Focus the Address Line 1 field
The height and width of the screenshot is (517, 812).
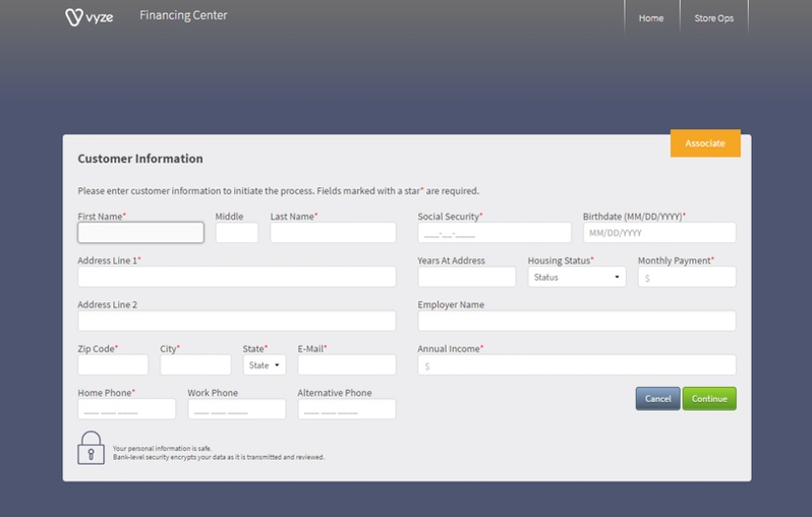pos(236,277)
